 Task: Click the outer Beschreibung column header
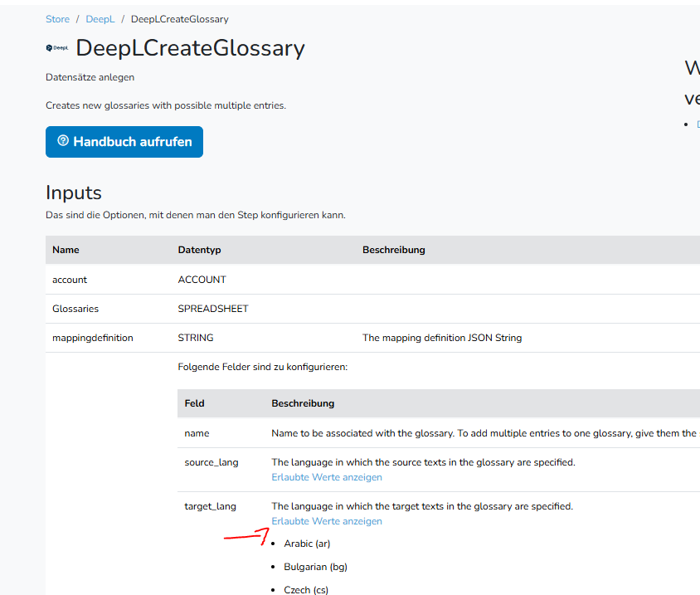(393, 250)
